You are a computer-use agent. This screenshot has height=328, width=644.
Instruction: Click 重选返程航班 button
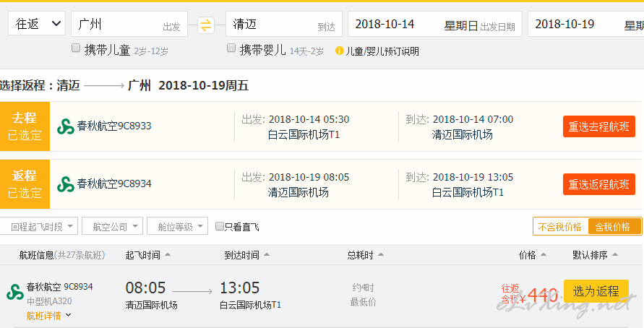(598, 184)
